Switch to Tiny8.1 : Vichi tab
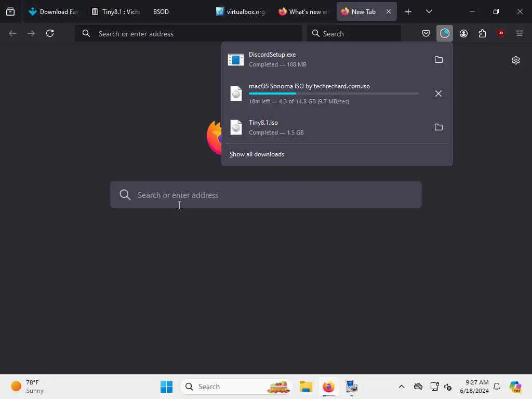This screenshot has width=532, height=399. coord(116,11)
